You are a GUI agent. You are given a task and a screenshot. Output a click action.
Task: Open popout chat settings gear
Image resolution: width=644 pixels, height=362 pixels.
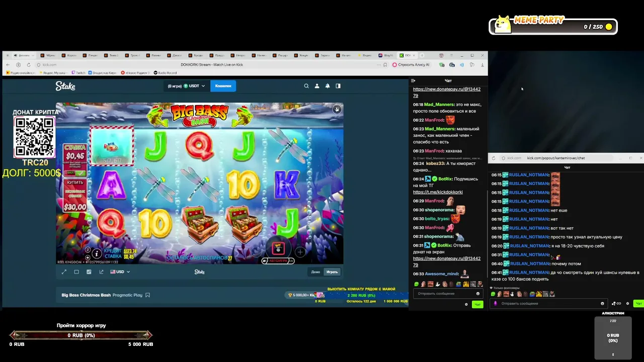tap(627, 304)
